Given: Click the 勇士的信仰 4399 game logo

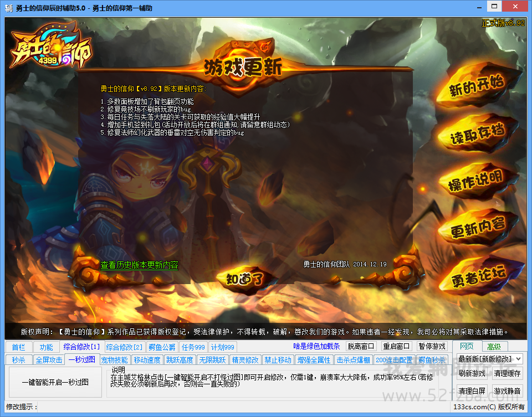Looking at the screenshot, I should pyautogui.click(x=51, y=46).
